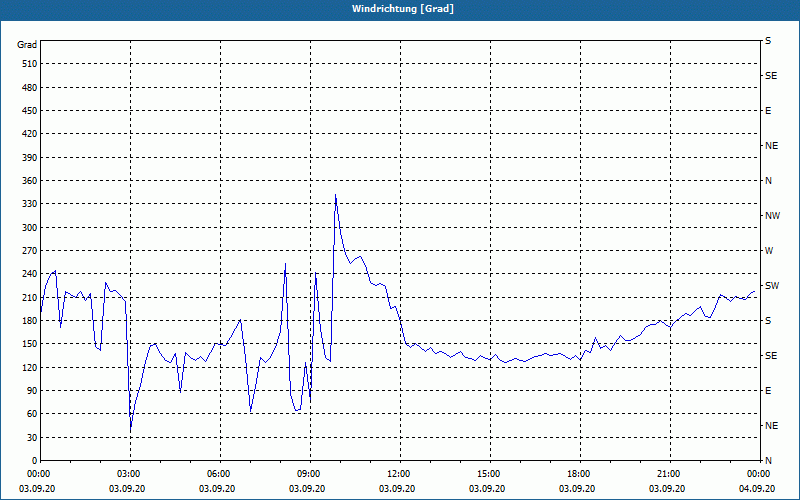The width and height of the screenshot is (800, 500).
Task: Click the "03:00" time label
Action: pos(128,473)
